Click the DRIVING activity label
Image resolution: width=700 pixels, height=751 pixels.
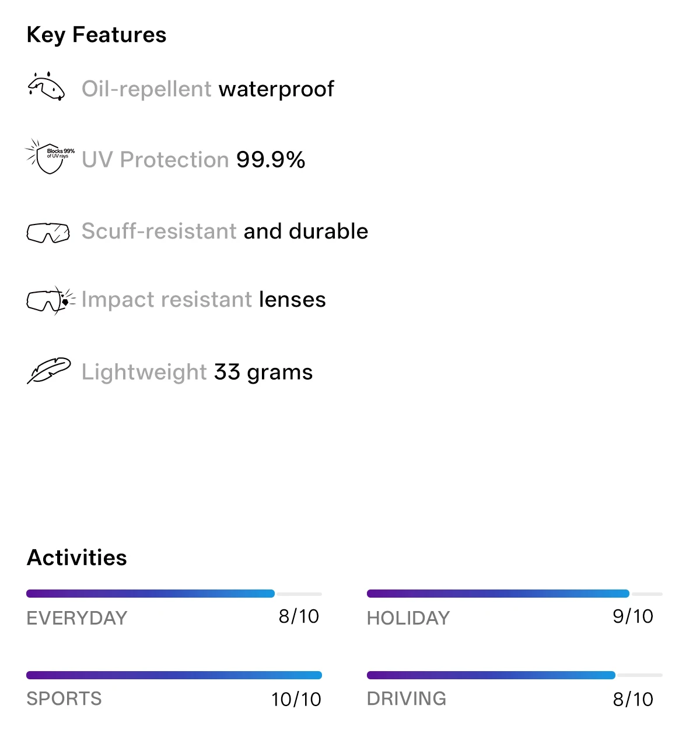coord(407,699)
